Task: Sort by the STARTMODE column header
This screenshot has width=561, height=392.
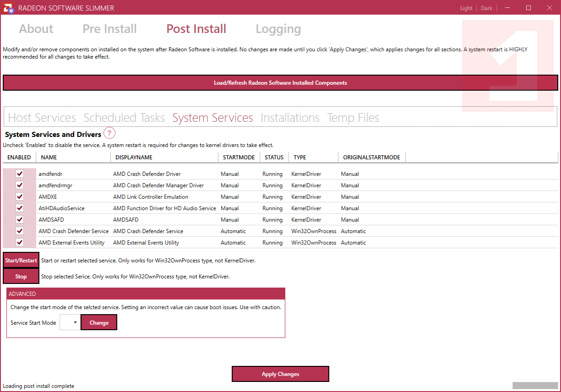Action: 239,157
